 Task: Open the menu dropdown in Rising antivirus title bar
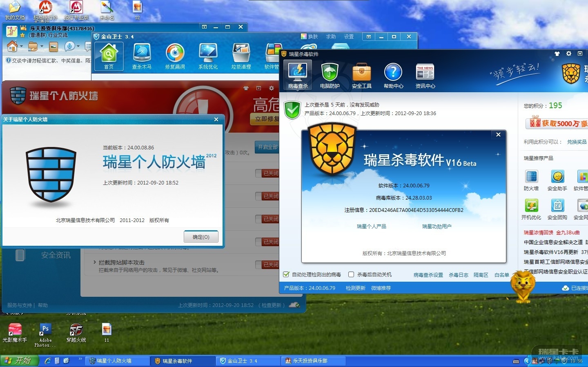click(580, 53)
